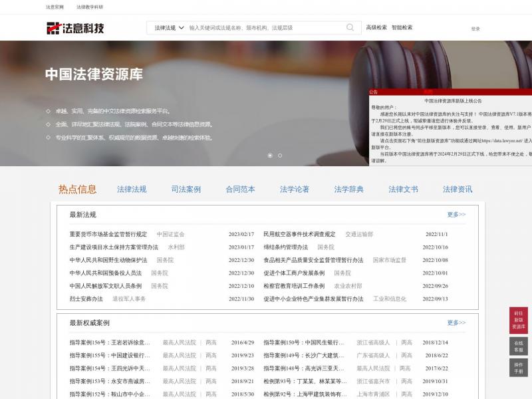Click into the keyword search input field

266,28
